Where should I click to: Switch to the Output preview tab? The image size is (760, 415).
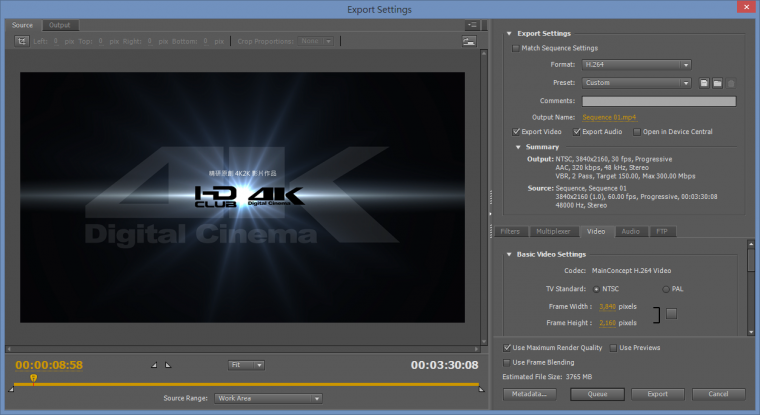coord(60,24)
